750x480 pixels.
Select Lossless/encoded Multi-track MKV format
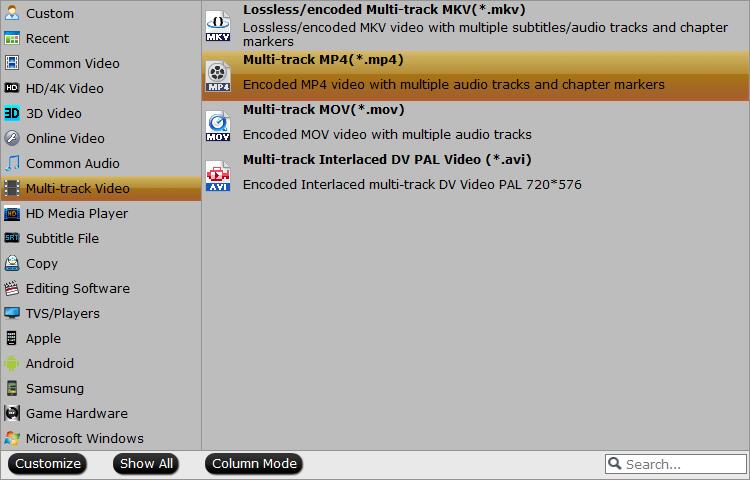click(475, 26)
